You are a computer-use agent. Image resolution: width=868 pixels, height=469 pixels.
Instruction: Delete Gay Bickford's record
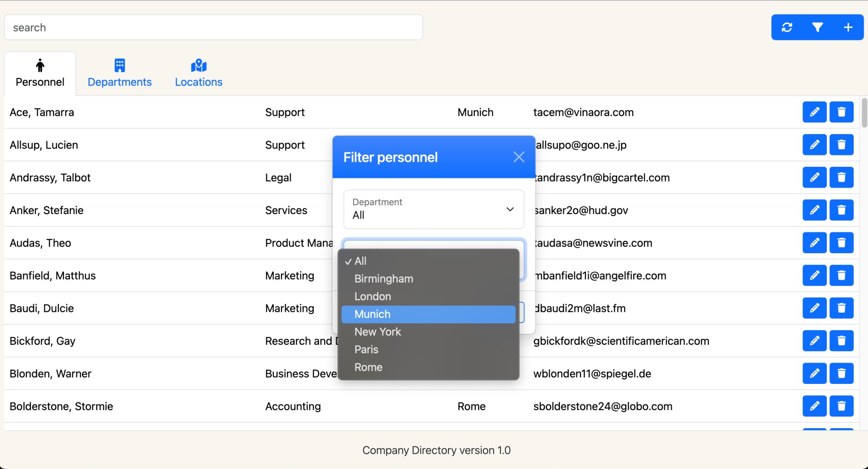(x=841, y=340)
